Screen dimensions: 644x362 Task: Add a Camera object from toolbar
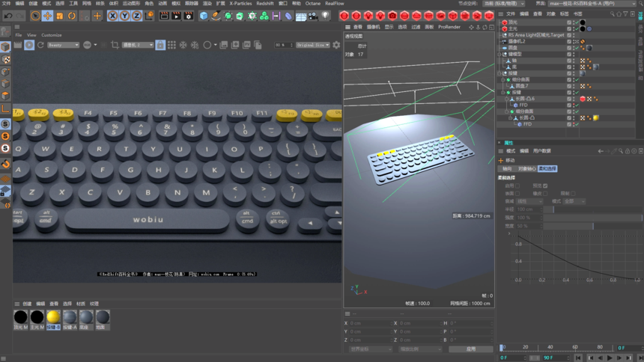click(313, 16)
